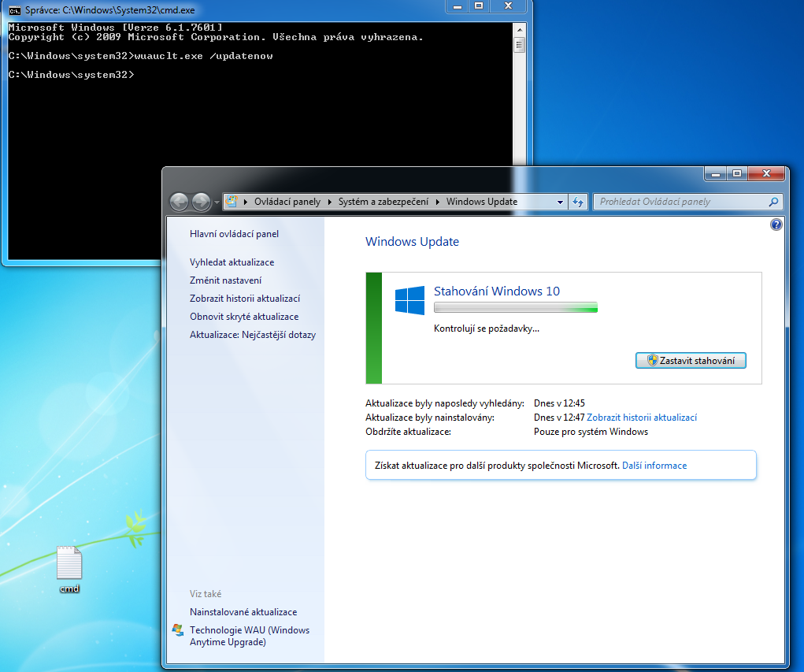Image resolution: width=804 pixels, height=672 pixels.
Task: Expand chevron after Systém a zabezpečení breadcrumb
Action: [437, 202]
